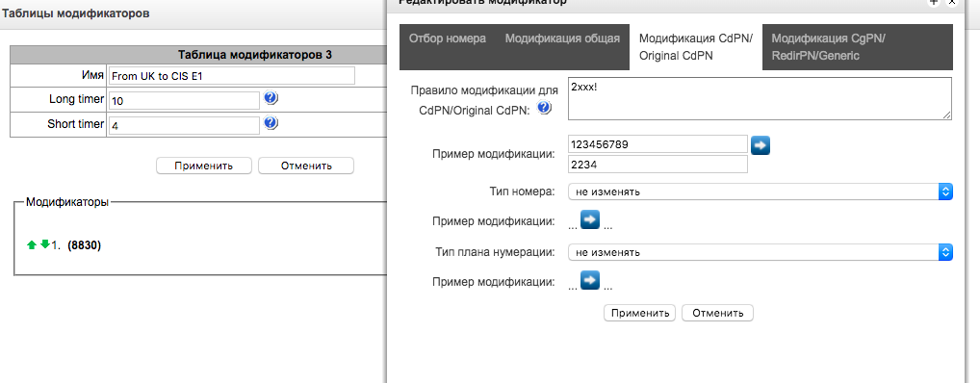Viewport: 980px width, 383px height.
Task: Click the Таблица модификаторов 3 header
Action: click(255, 55)
